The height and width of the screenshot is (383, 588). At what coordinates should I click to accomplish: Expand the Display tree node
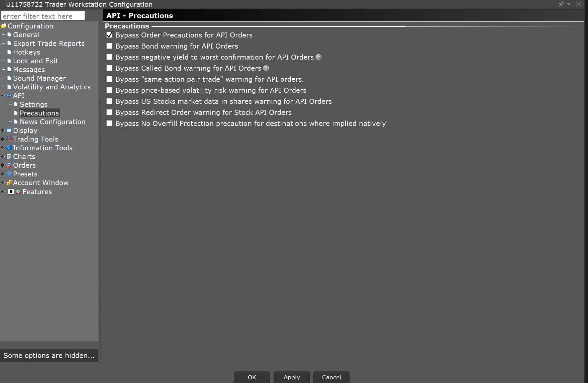click(x=3, y=131)
